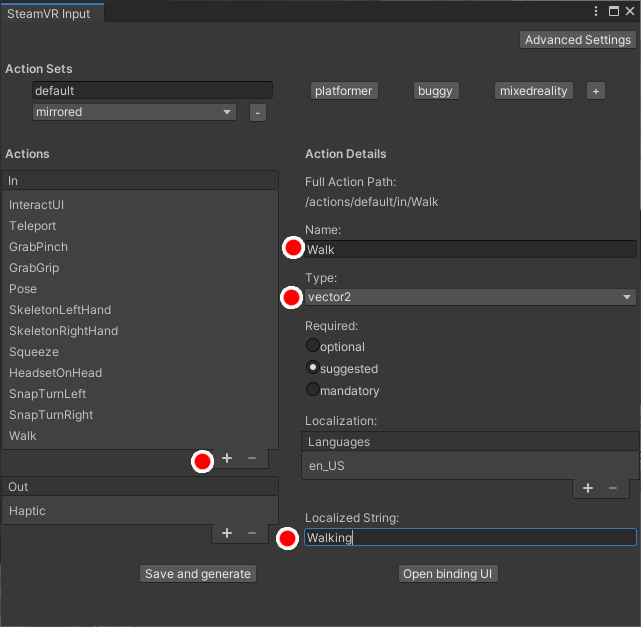
Task: Select the mixedreality action set
Action: tap(533, 91)
